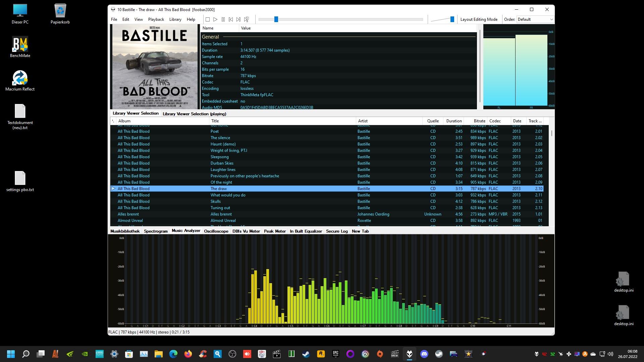Select the track 'Durban Skies'

tap(327, 163)
